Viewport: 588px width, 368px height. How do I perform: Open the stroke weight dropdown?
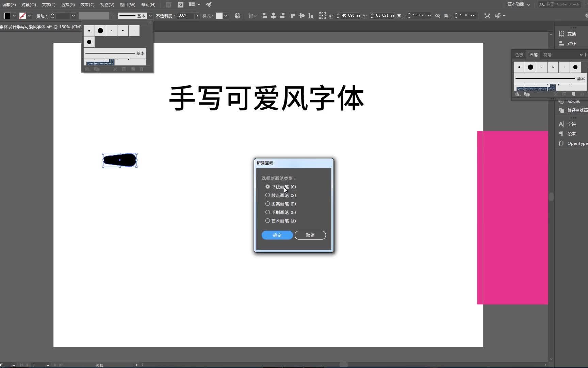click(73, 16)
